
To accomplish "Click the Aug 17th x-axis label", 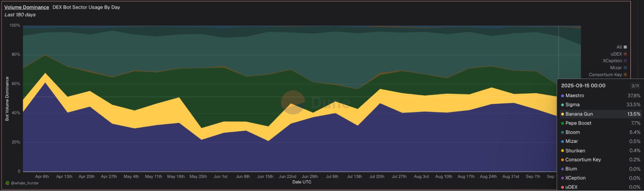I will pos(466,177).
